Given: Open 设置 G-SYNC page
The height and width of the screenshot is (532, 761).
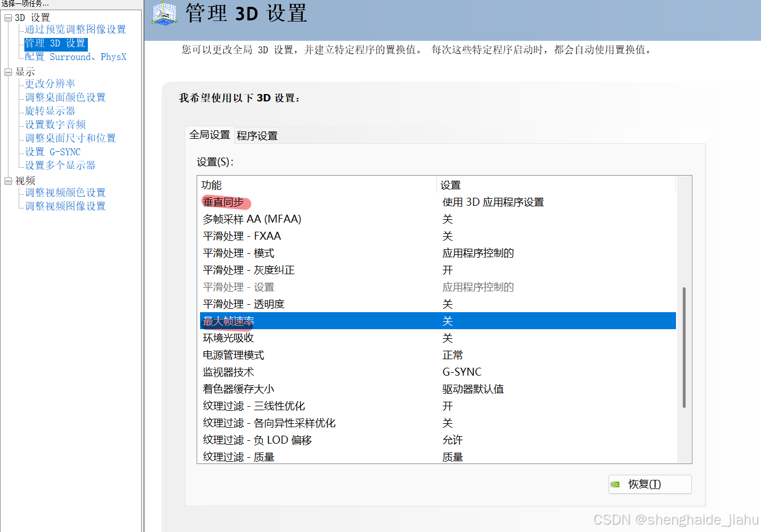Looking at the screenshot, I should [53, 152].
